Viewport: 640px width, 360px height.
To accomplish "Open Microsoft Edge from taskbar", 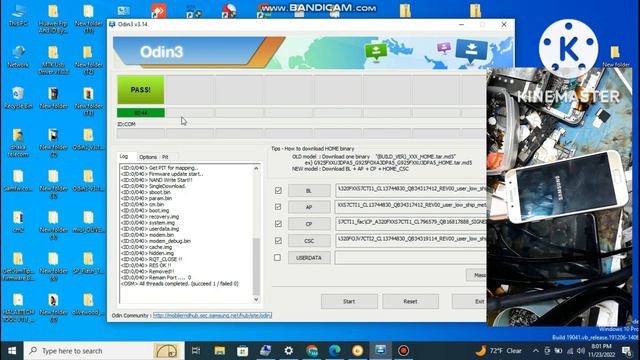I will tap(335, 351).
